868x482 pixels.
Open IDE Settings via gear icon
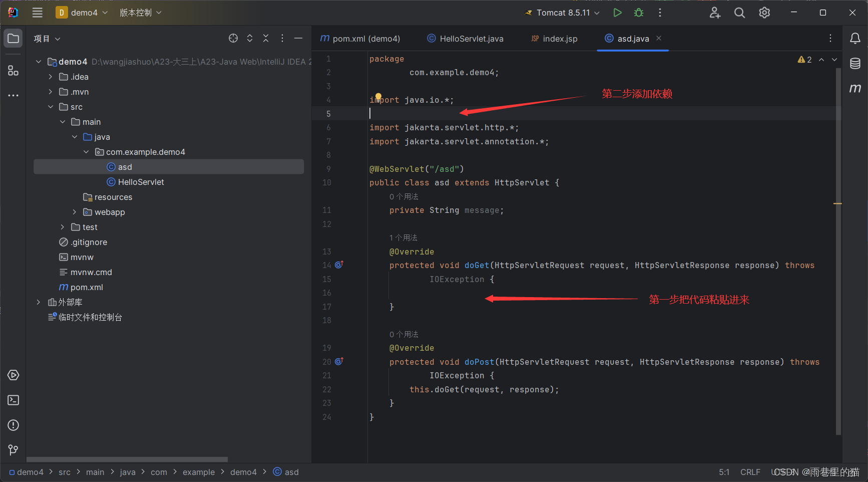(x=764, y=13)
